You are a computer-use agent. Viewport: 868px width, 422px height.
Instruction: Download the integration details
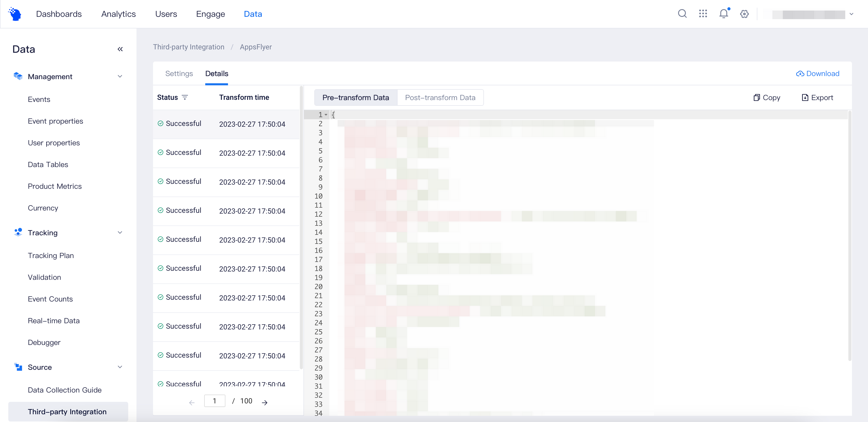817,73
